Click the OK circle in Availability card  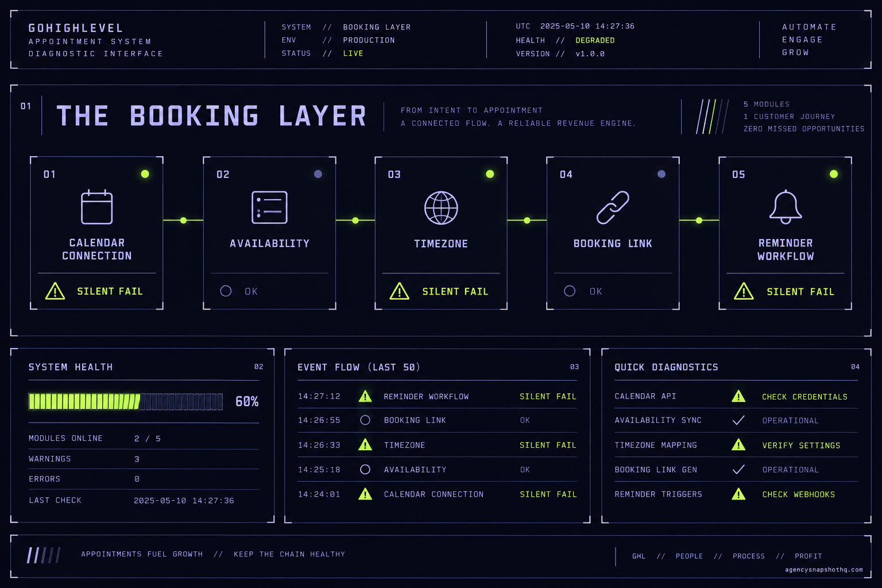pos(226,291)
